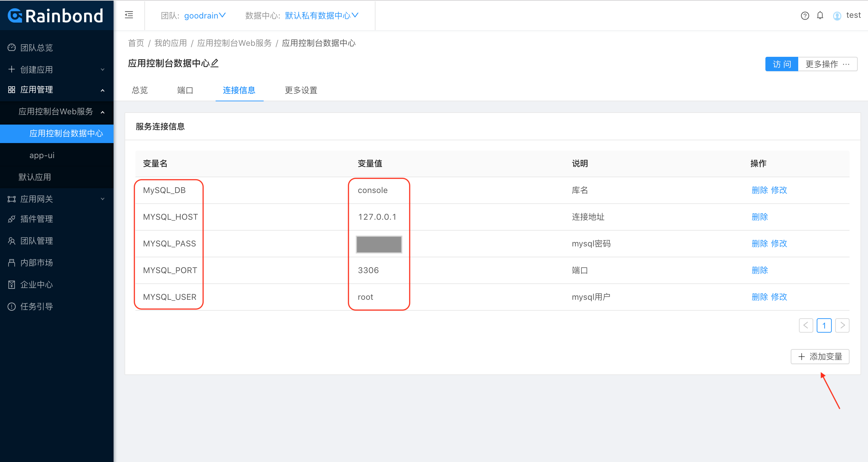This screenshot has height=462, width=868.
Task: Select 应用控制台数据中心 in the sidebar
Action: point(57,133)
